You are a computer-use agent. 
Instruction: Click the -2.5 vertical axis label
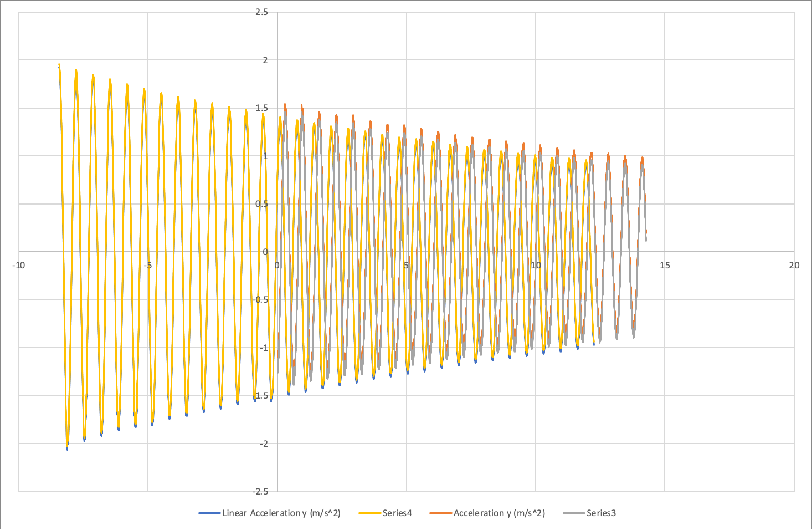[260, 492]
